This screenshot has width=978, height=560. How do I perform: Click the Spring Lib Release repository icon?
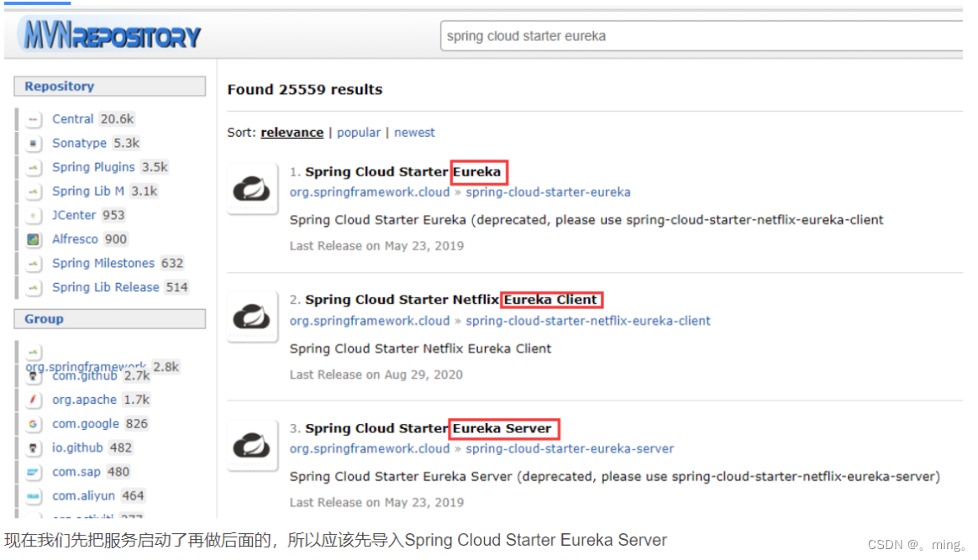pyautogui.click(x=34, y=288)
